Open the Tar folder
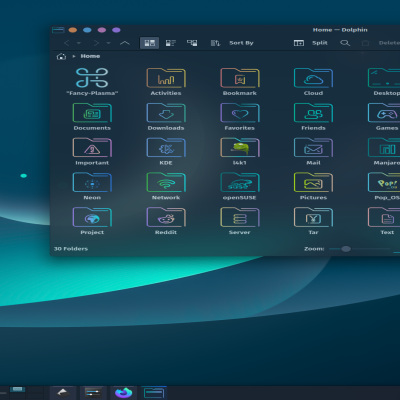The image size is (400, 400). (x=313, y=221)
